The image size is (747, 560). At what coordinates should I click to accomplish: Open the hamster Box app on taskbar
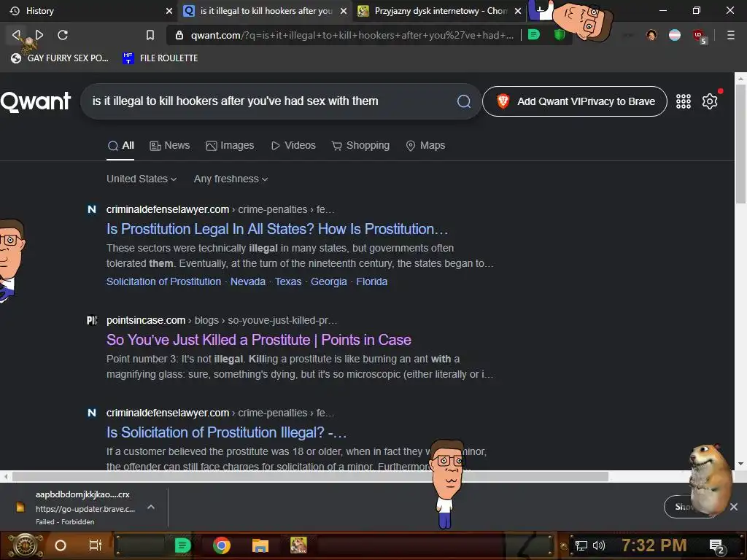pos(298,545)
